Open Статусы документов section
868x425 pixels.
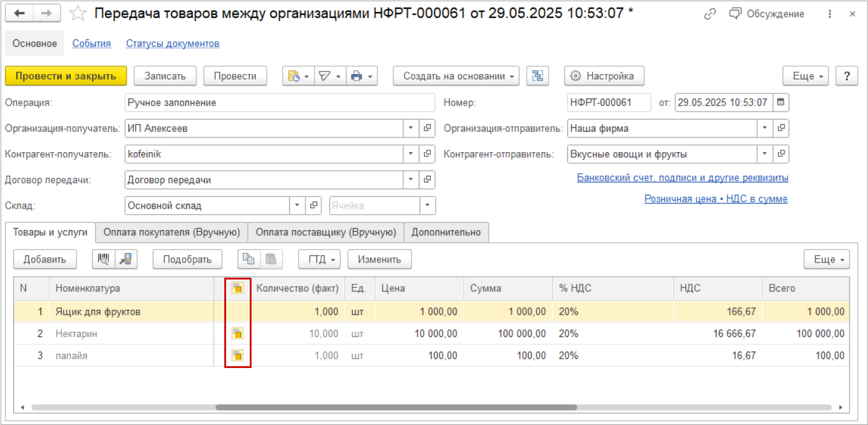[x=173, y=44]
